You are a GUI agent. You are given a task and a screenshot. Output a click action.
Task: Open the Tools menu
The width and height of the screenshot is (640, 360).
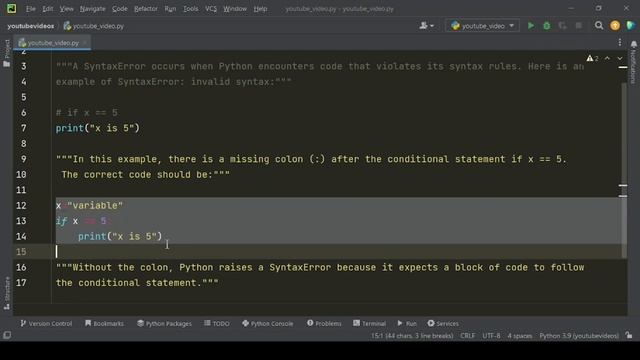[191, 9]
